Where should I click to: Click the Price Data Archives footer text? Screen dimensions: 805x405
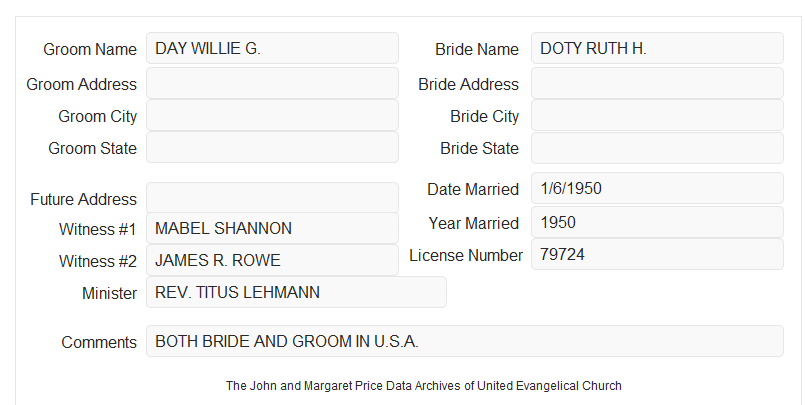coord(424,386)
